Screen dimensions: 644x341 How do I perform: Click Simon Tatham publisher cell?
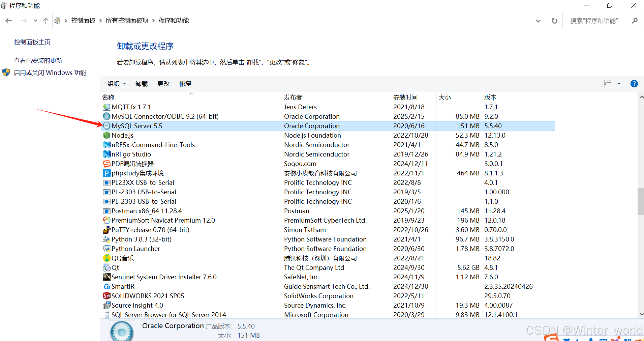coord(305,230)
